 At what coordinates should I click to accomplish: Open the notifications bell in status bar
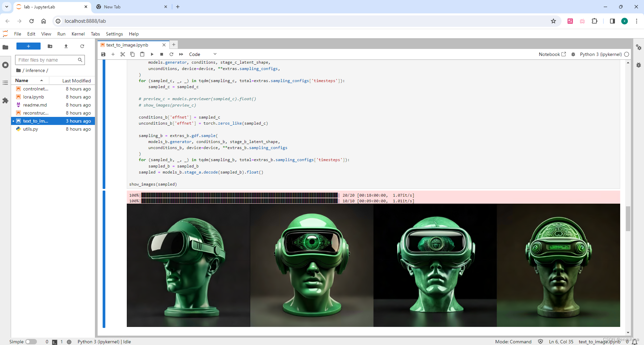[x=635, y=342]
